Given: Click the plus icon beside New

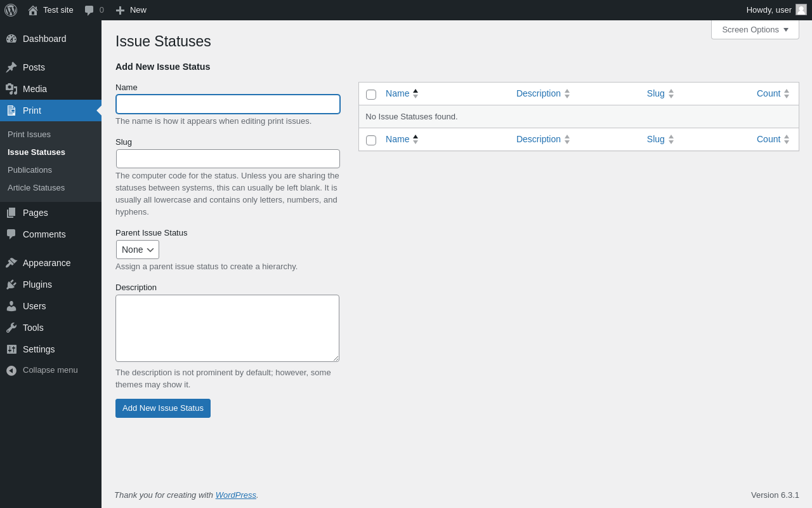Looking at the screenshot, I should click(x=120, y=10).
